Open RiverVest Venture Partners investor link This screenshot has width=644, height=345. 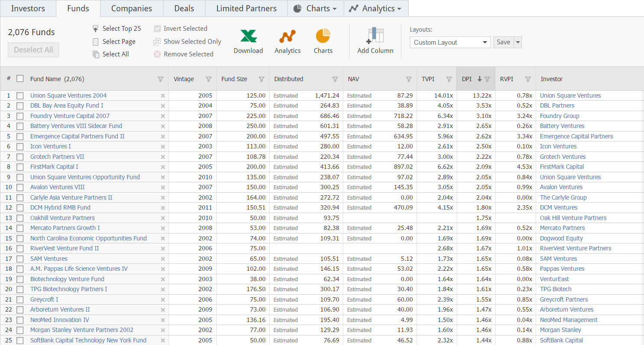(576, 248)
